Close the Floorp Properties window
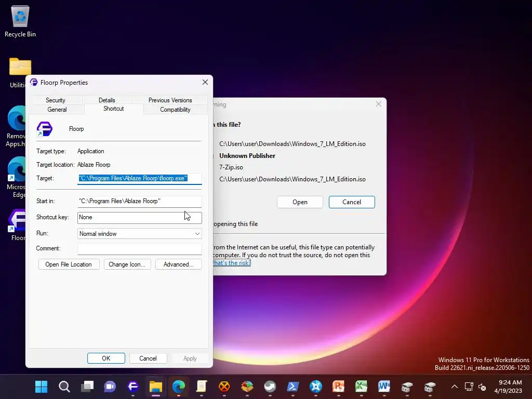The height and width of the screenshot is (399, 532). point(205,83)
